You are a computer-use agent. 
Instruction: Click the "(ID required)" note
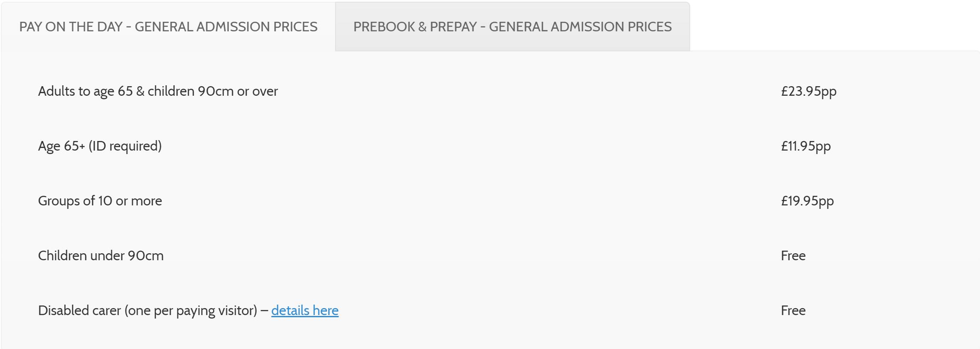point(125,146)
